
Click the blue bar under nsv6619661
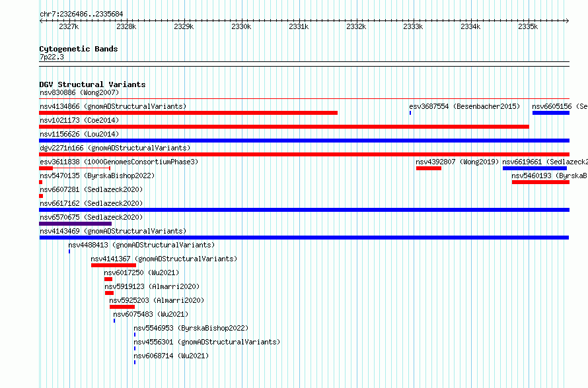534,168
